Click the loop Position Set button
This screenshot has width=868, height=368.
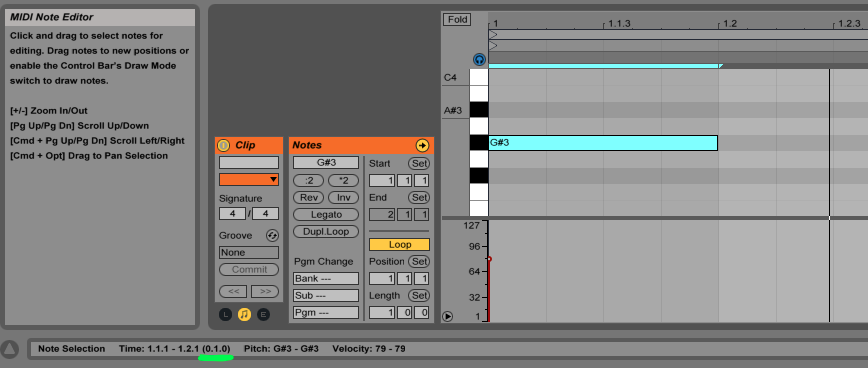coord(418,261)
